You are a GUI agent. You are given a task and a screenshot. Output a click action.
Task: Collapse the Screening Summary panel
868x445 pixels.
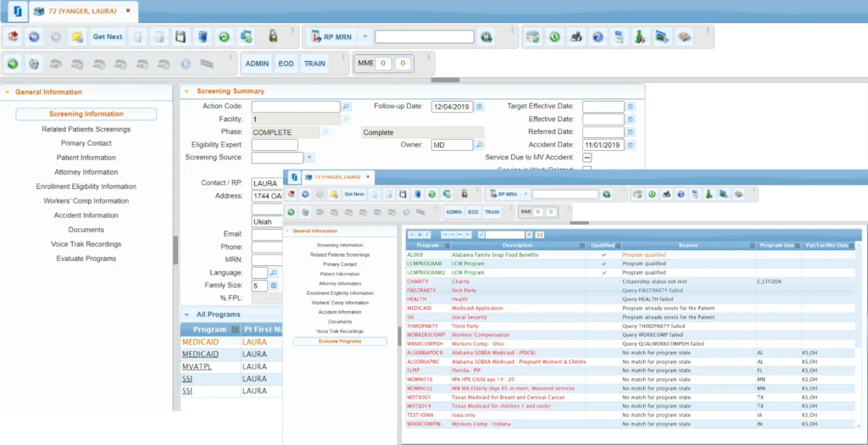point(186,92)
